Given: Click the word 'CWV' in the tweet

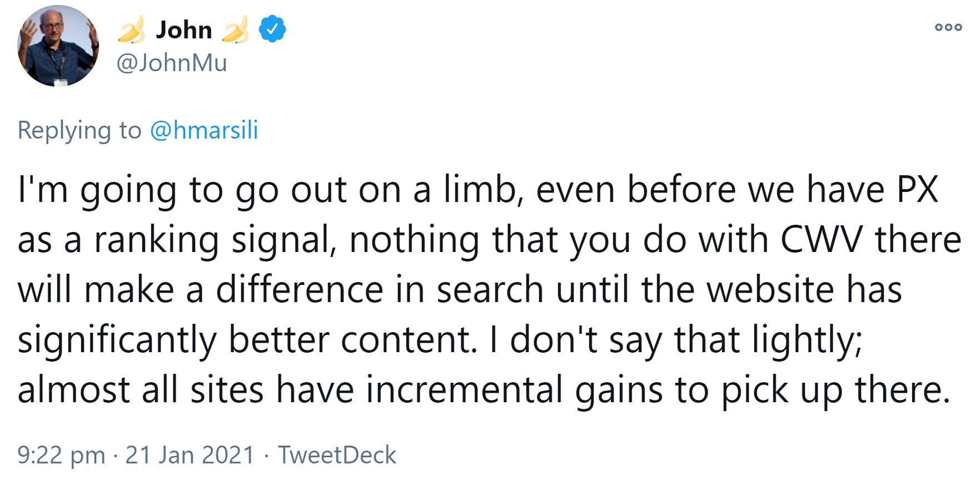Looking at the screenshot, I should [x=822, y=240].
